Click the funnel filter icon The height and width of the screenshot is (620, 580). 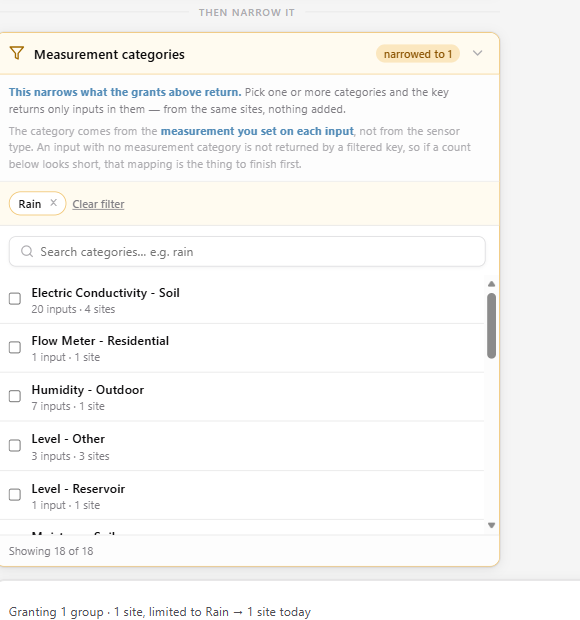coord(17,53)
